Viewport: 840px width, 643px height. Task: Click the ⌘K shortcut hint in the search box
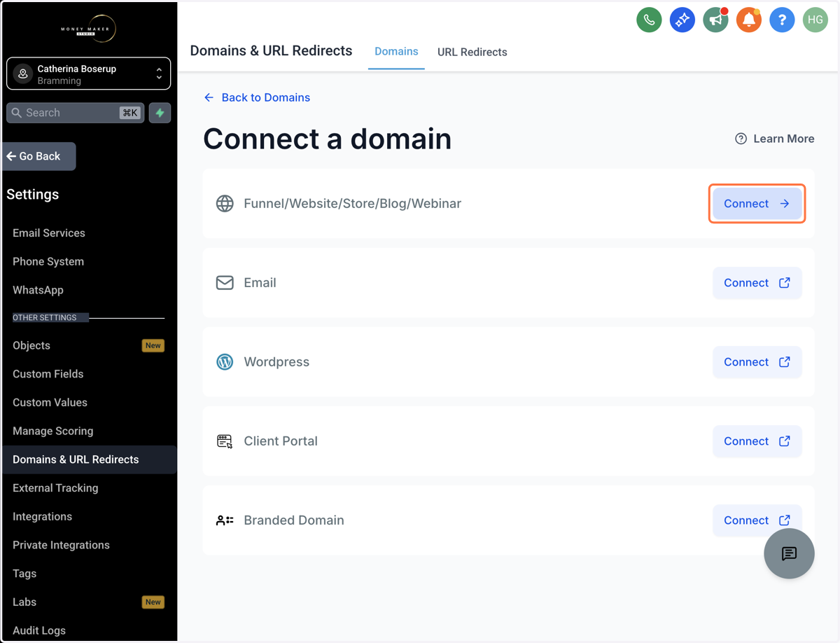(129, 113)
